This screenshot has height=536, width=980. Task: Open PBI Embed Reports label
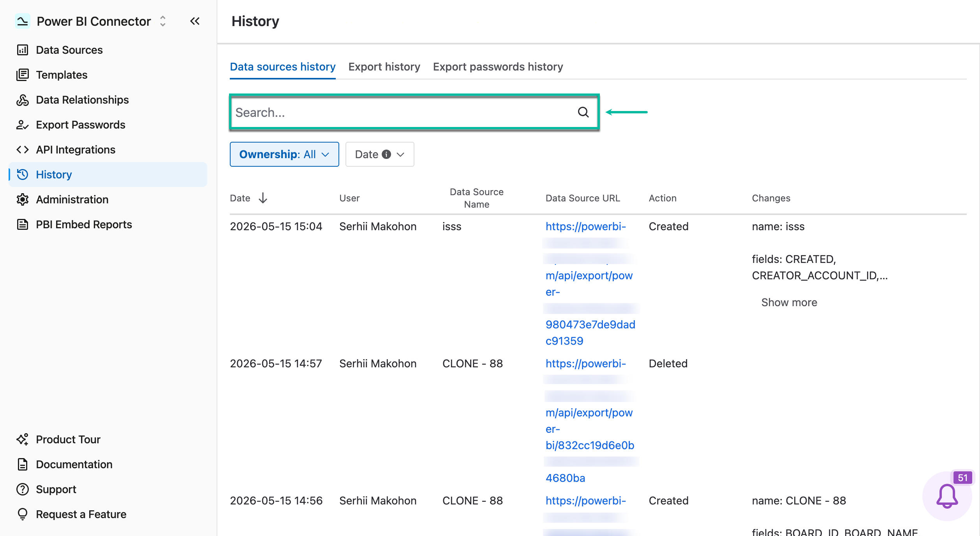click(84, 224)
